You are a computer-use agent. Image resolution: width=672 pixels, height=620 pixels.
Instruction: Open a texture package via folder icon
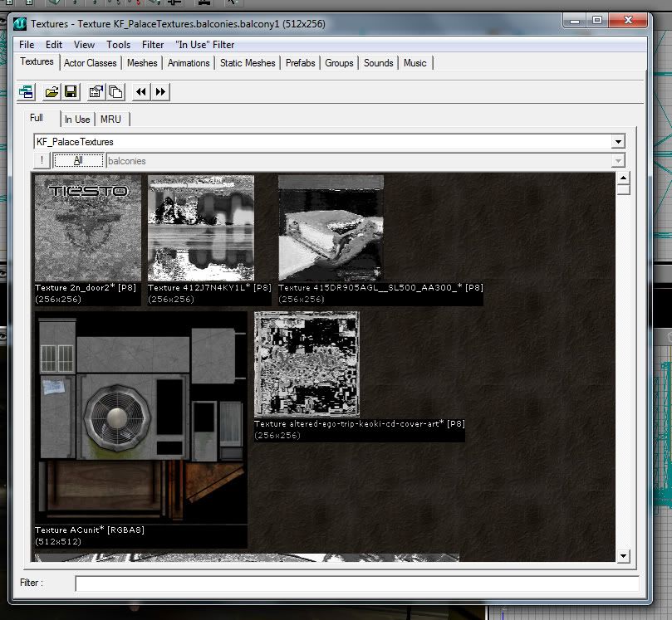tap(52, 91)
